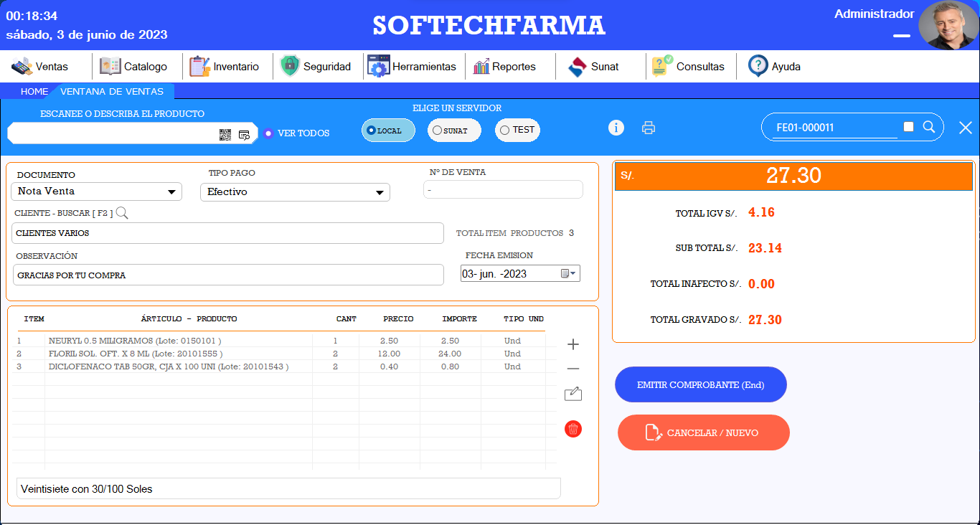Click the CLIENTES VARIOS client field
This screenshot has height=525, width=980.
pyautogui.click(x=228, y=233)
